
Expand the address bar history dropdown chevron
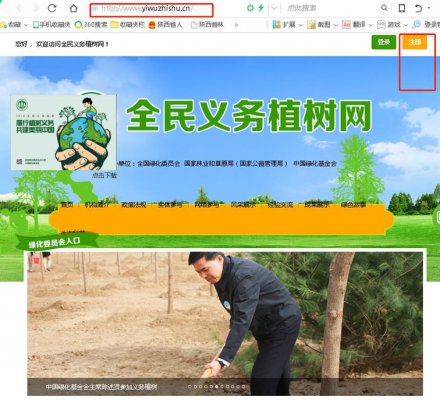274,8
